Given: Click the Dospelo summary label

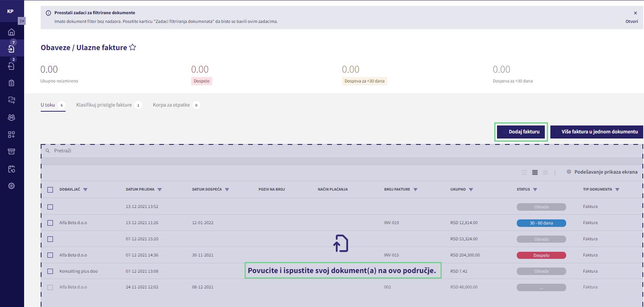Looking at the screenshot, I should click(201, 81).
